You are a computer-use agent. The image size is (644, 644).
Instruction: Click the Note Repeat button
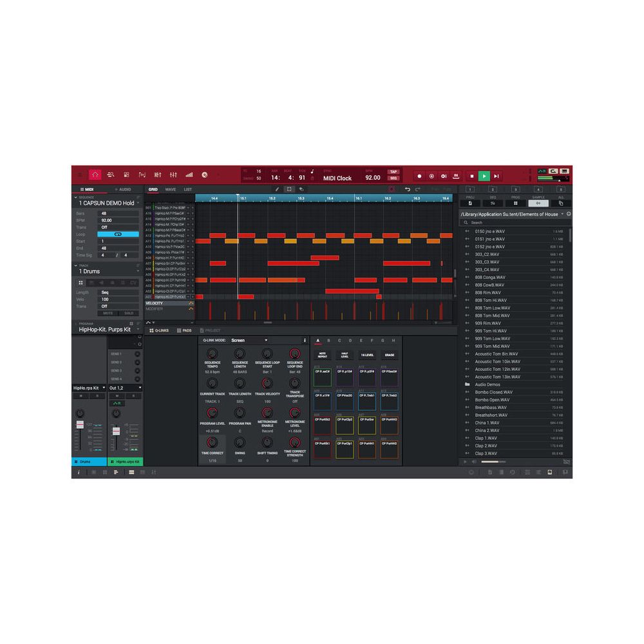322,355
